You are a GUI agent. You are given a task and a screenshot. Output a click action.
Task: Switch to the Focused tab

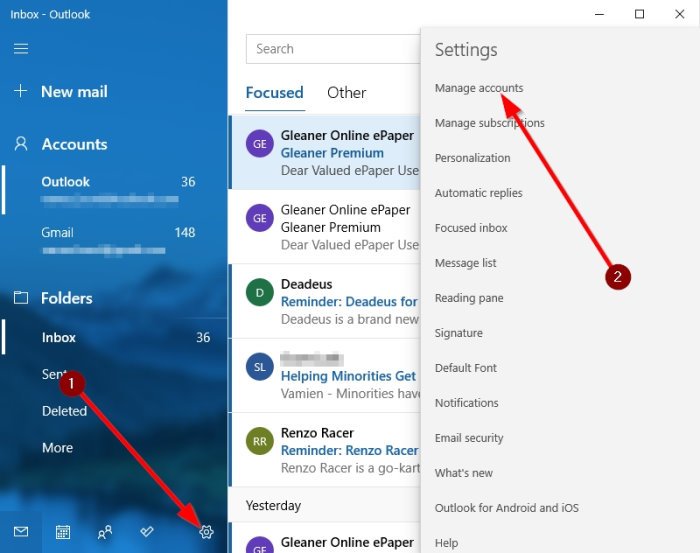point(275,93)
